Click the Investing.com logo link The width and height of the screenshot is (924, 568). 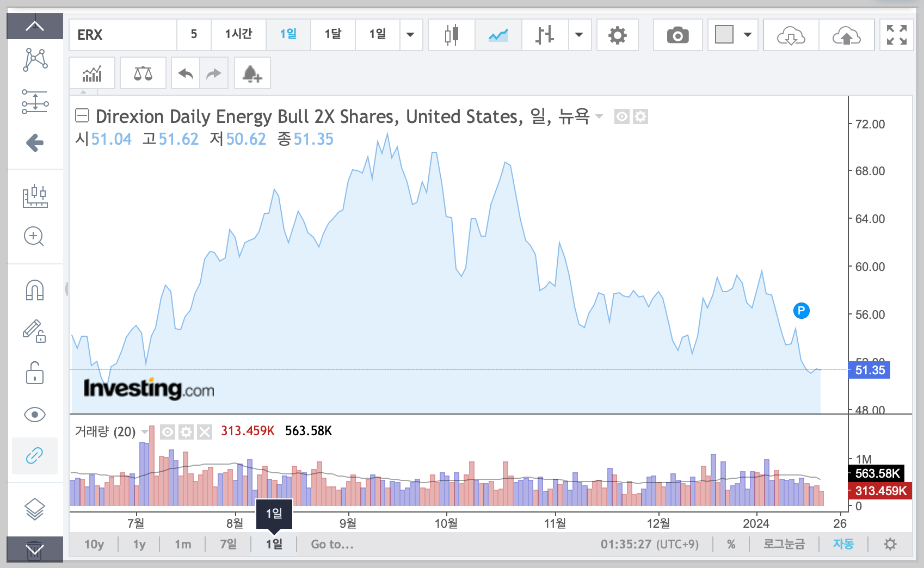click(149, 388)
